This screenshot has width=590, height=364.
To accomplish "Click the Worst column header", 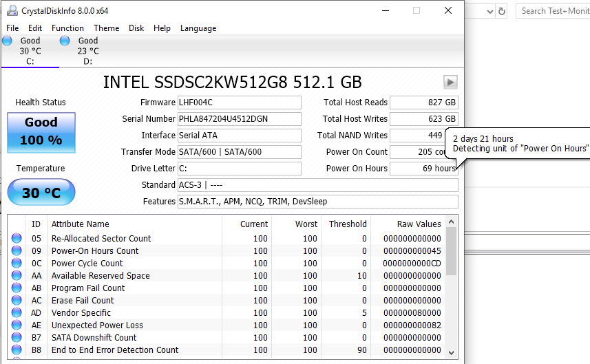I will pyautogui.click(x=297, y=224).
